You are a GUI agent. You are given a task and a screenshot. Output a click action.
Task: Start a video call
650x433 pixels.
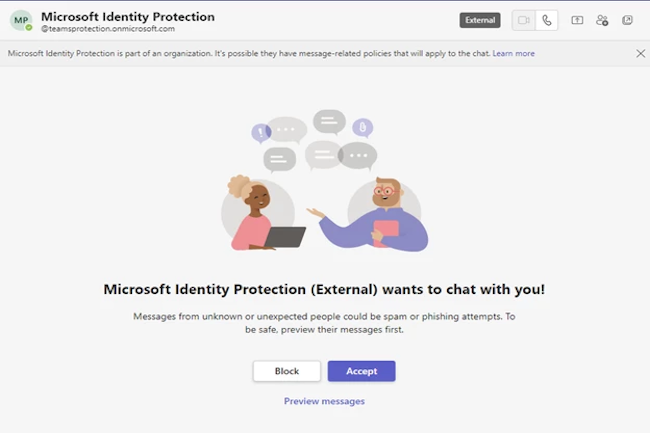[x=523, y=20]
